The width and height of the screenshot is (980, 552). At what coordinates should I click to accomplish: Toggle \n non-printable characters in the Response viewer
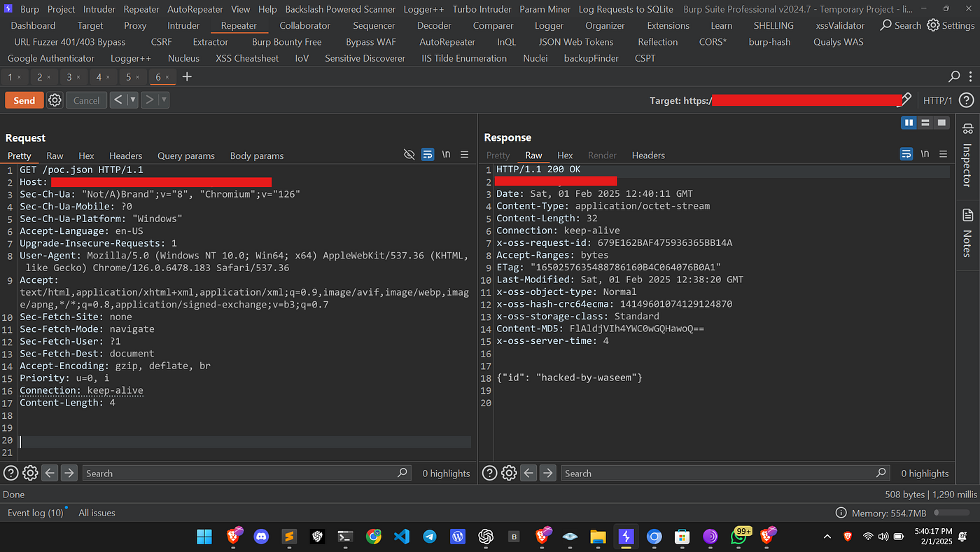(925, 154)
